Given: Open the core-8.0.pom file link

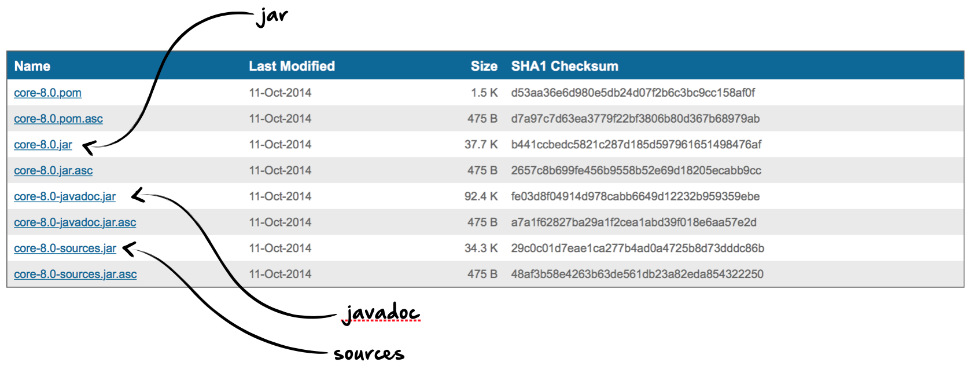Looking at the screenshot, I should coord(47,93).
